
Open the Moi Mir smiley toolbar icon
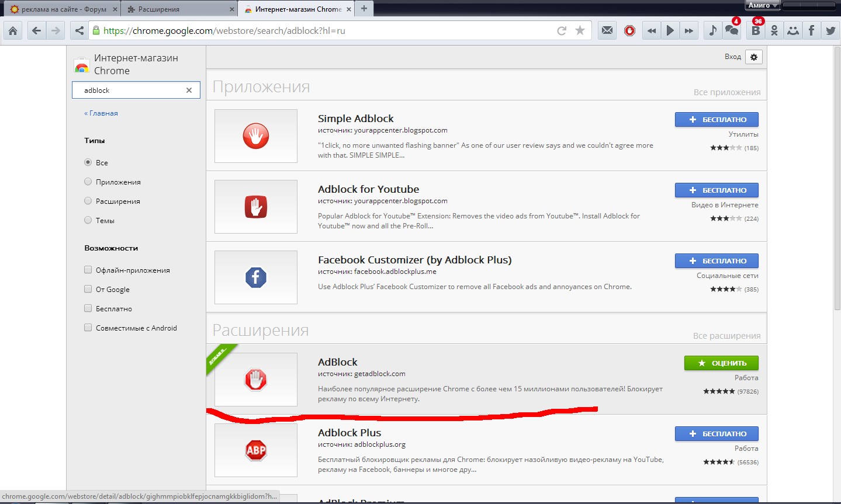(793, 30)
